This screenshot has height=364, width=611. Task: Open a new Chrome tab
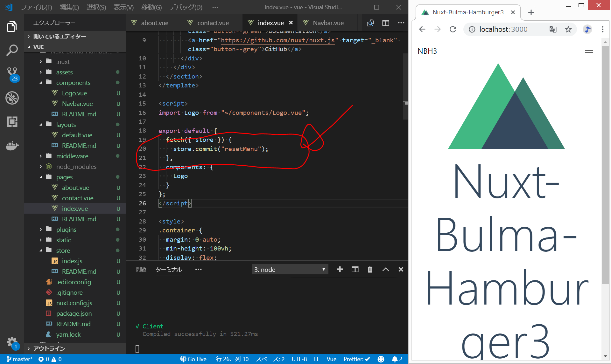[531, 12]
